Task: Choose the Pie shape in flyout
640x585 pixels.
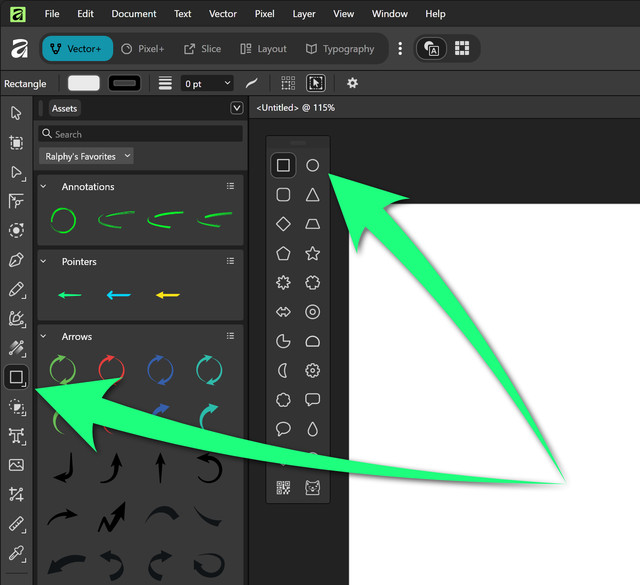Action: click(x=283, y=341)
